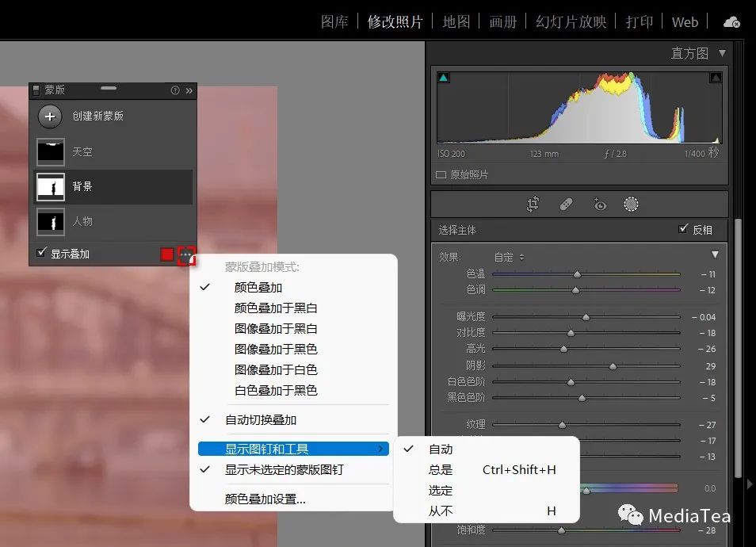Select the 天空 mask
The width and height of the screenshot is (756, 547).
coord(113,151)
